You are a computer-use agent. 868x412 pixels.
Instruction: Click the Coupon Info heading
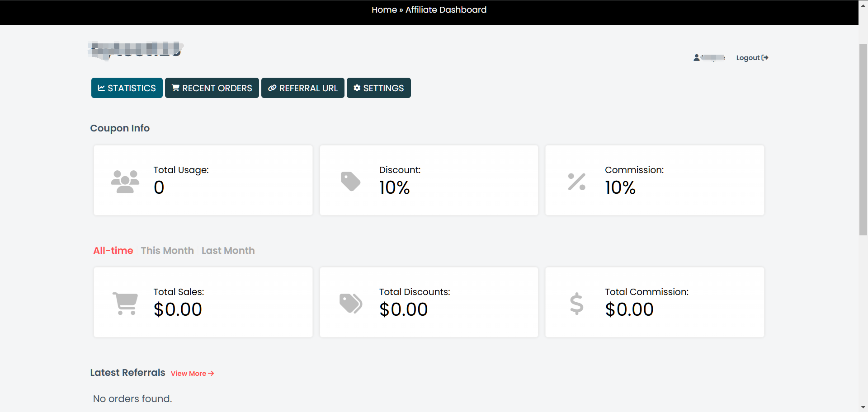click(120, 128)
